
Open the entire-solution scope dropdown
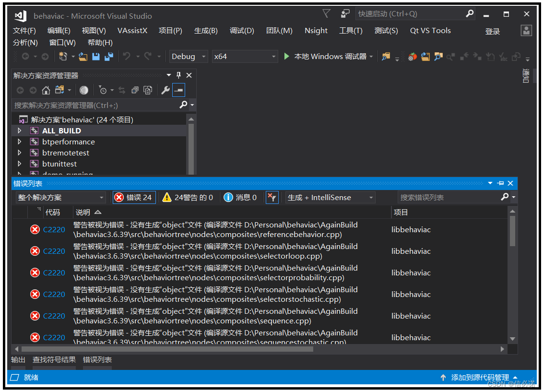60,197
